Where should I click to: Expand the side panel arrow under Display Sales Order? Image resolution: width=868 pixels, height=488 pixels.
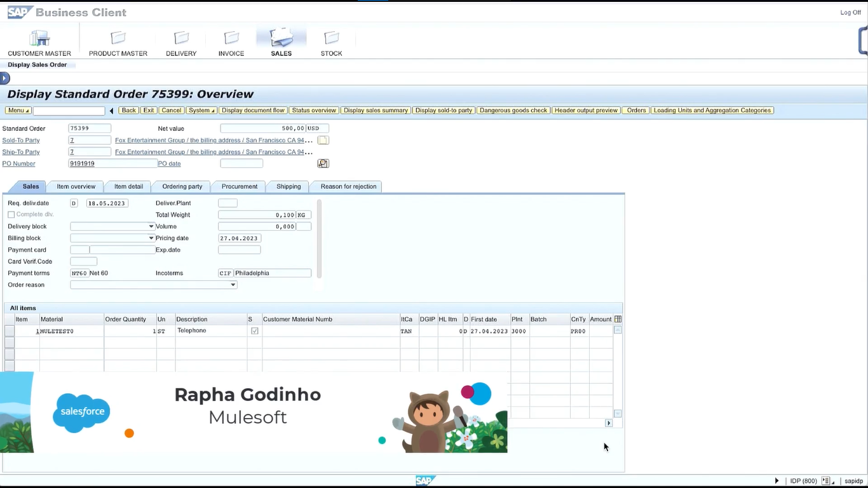4,78
